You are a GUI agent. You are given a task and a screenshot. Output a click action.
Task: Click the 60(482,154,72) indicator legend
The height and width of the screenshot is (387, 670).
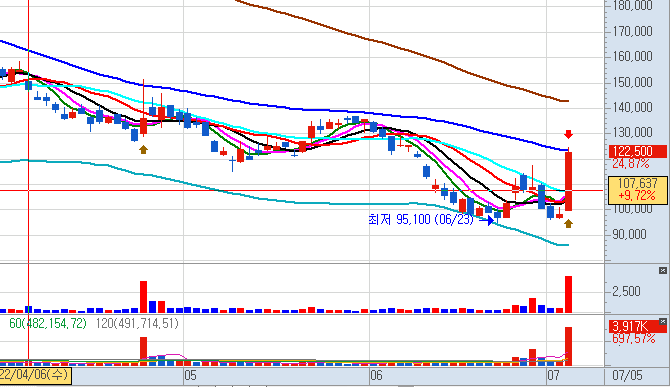[48, 323]
